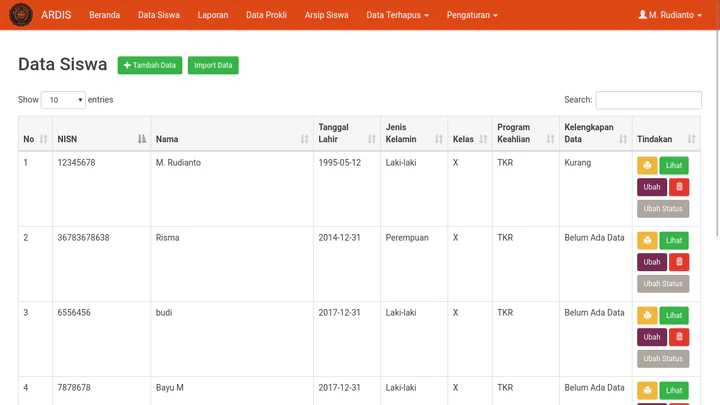Screen dimensions: 720x405
Task: Sort table by NISN column
Action: [101, 134]
